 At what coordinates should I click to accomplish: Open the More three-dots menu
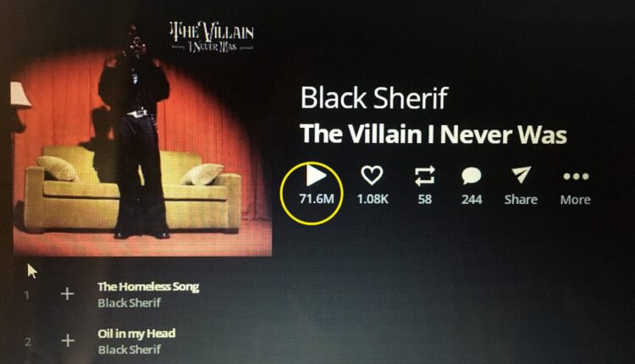576,176
